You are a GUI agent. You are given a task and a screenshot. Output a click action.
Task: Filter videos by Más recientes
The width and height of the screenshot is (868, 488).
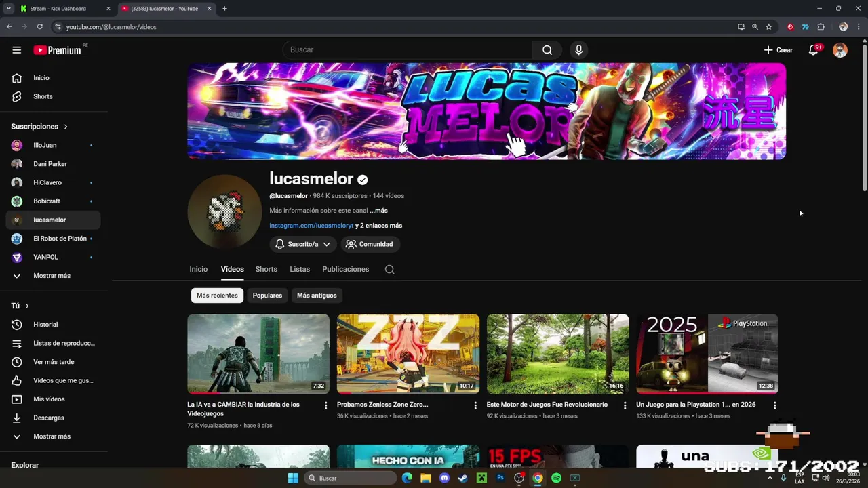coord(217,296)
